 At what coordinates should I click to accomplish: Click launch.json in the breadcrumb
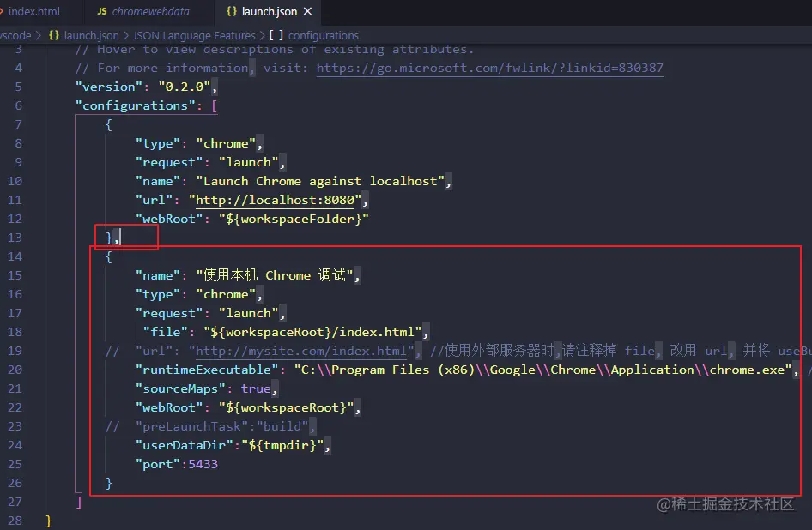click(x=91, y=35)
